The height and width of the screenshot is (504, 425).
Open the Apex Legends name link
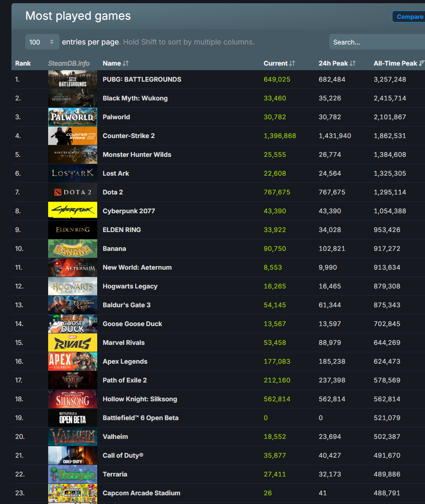[125, 362]
